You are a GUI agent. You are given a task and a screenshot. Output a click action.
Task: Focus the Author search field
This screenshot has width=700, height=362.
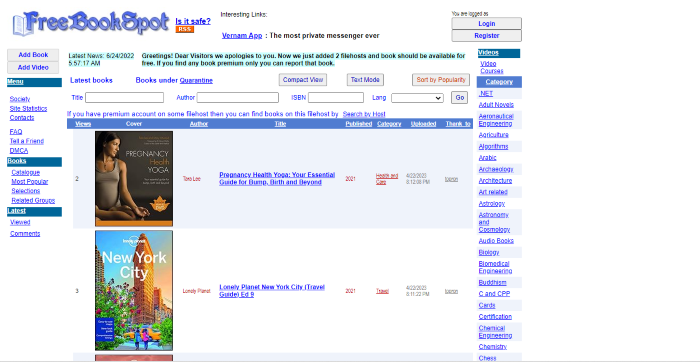(x=238, y=97)
